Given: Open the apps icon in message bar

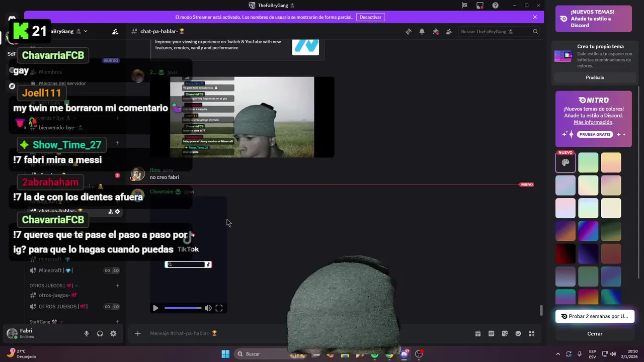Looking at the screenshot, I should click(x=531, y=333).
